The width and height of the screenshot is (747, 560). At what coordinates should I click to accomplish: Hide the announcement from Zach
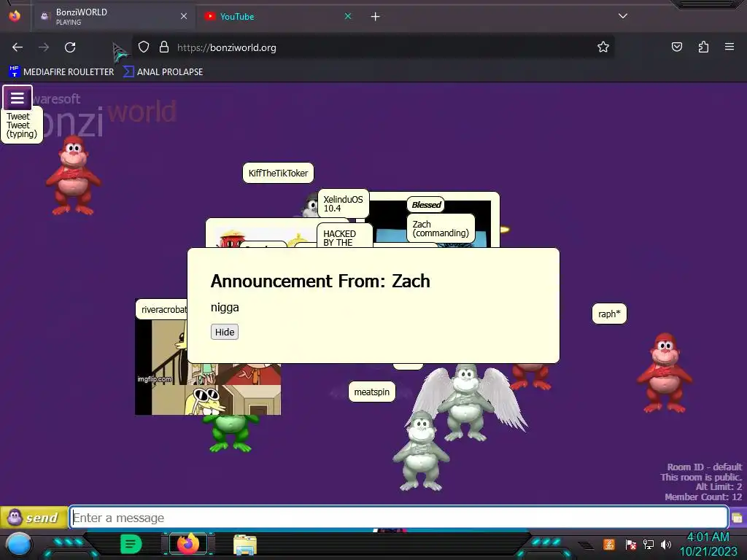(x=225, y=332)
